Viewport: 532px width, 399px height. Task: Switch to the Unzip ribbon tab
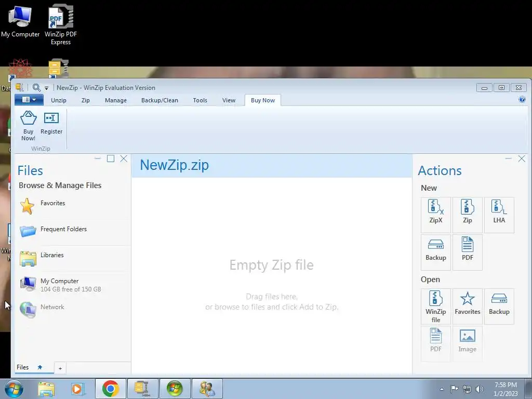(x=59, y=100)
